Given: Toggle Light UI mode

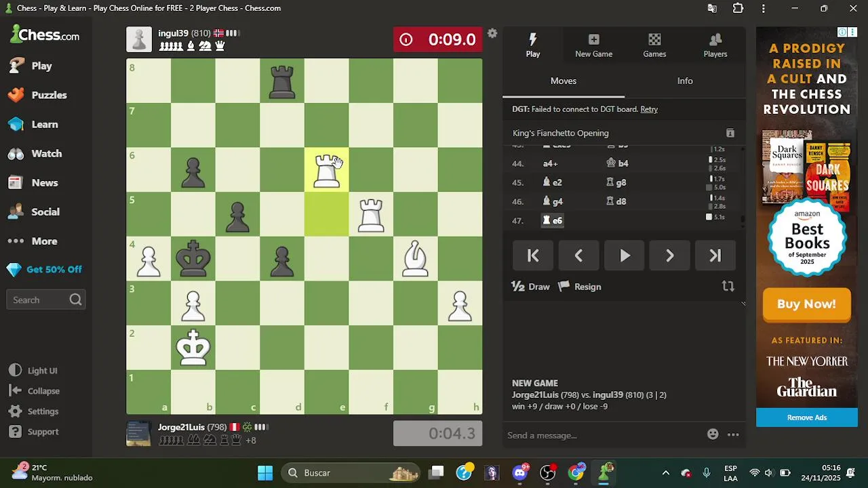Looking at the screenshot, I should [33, 371].
